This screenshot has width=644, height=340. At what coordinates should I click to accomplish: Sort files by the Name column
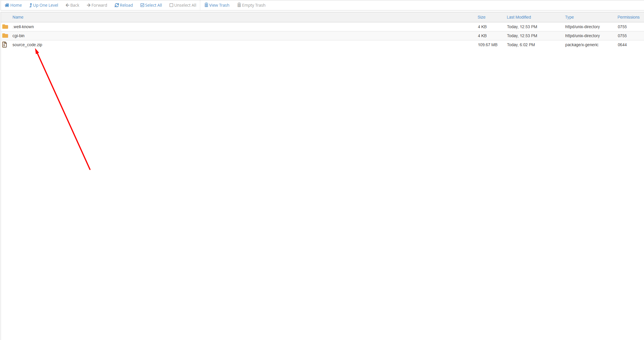(x=18, y=17)
